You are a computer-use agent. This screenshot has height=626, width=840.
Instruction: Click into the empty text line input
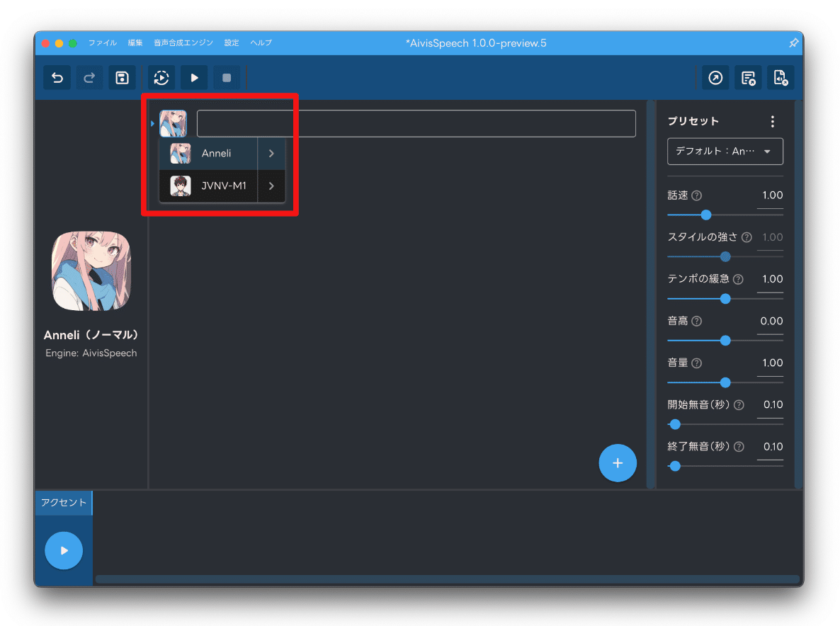point(416,124)
